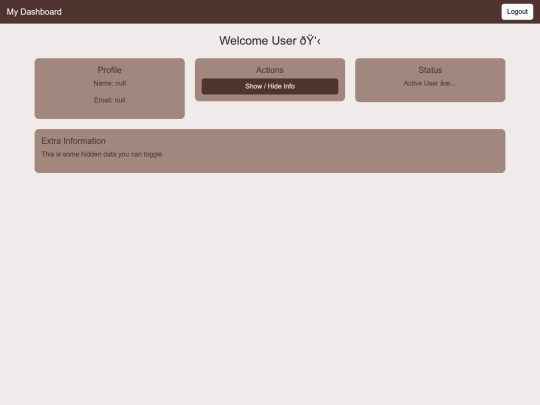Toggle info with Show / Hide Info button
This screenshot has width=540, height=405.
[x=270, y=86]
